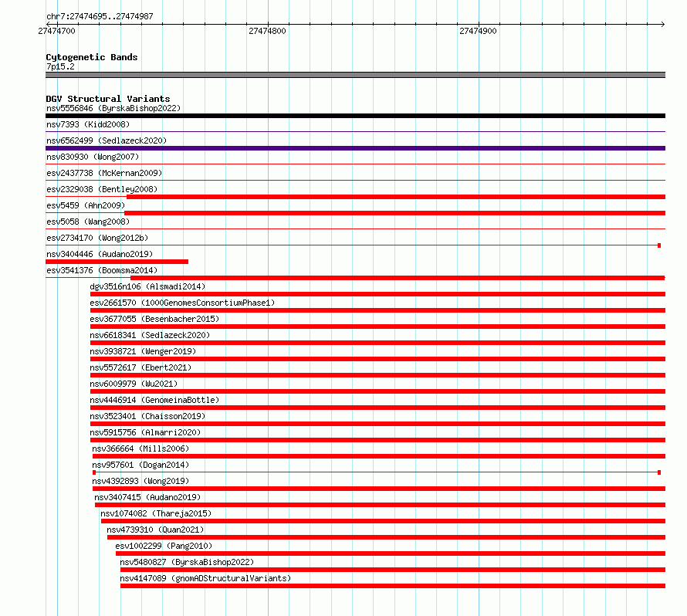This screenshot has width=687, height=616.
Task: Click the red bar under esv1002299 (Pang2010)
Action: tap(391, 553)
